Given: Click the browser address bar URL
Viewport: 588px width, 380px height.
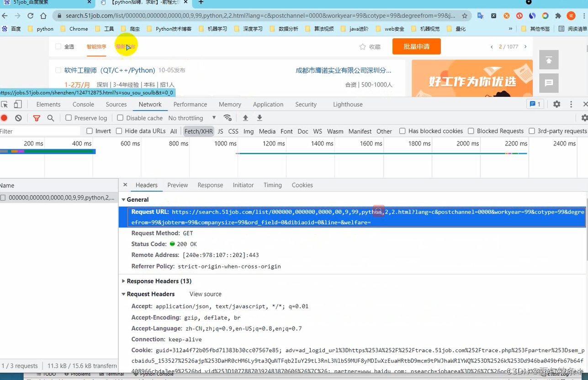Looking at the screenshot, I should pos(260,16).
